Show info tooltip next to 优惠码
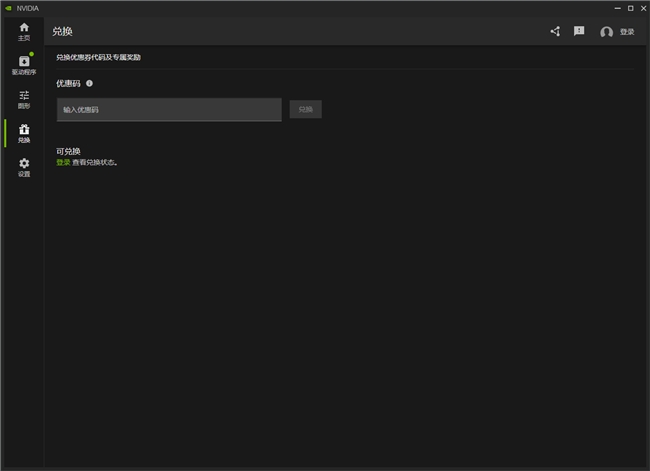The height and width of the screenshot is (471, 650). pyautogui.click(x=89, y=83)
